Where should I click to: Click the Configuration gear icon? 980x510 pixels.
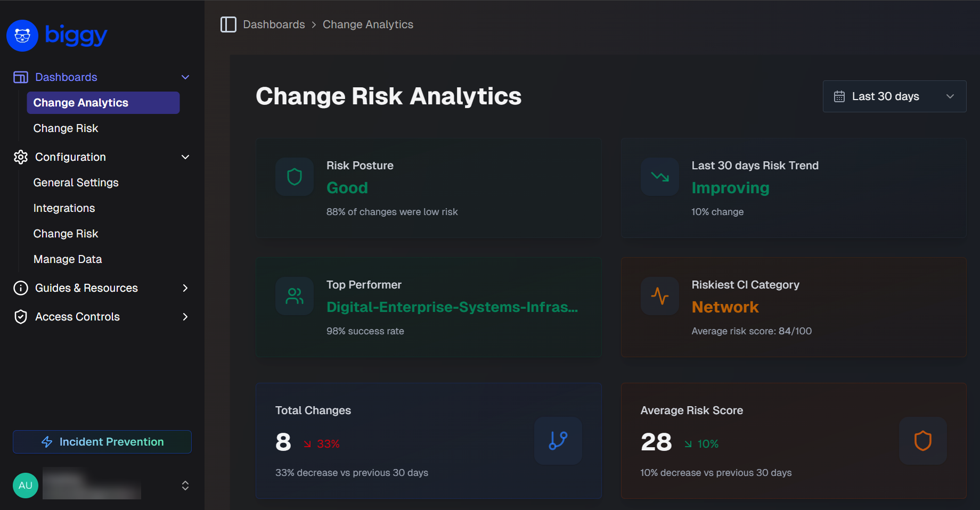click(x=20, y=157)
